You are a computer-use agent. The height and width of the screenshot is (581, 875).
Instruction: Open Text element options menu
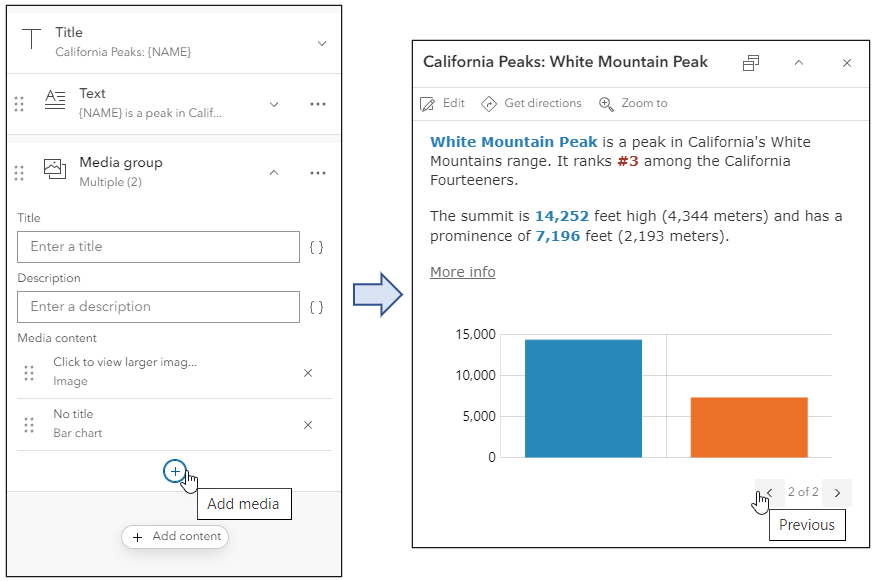[x=318, y=104]
